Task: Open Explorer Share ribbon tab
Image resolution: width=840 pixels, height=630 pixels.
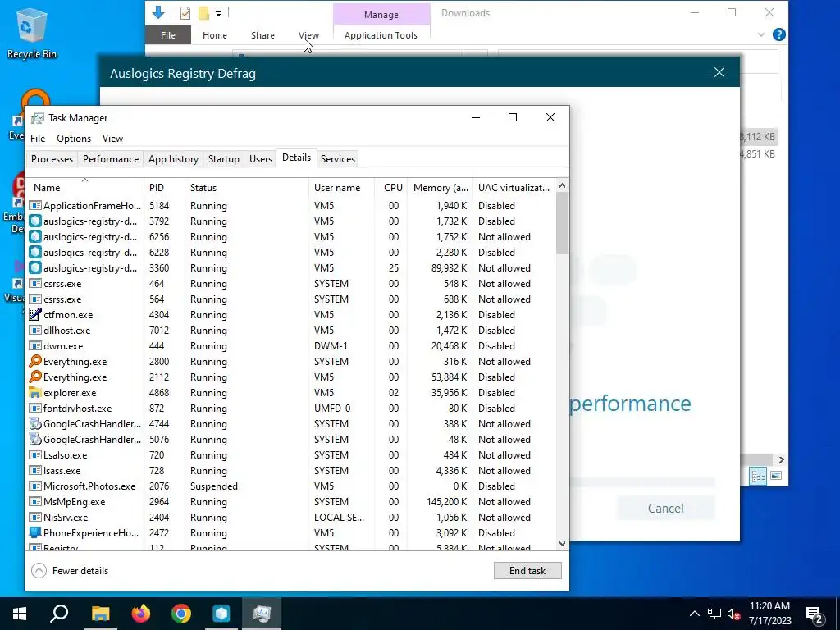Action: pos(262,34)
